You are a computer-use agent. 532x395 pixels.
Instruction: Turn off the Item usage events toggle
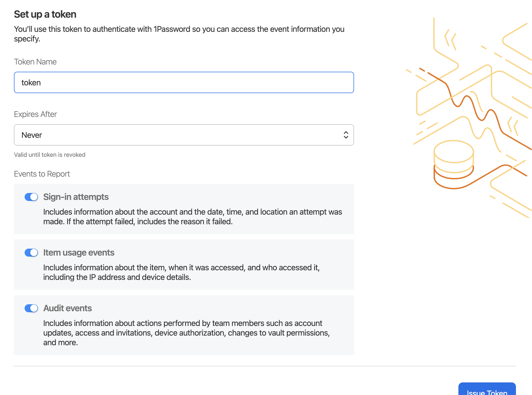31,253
